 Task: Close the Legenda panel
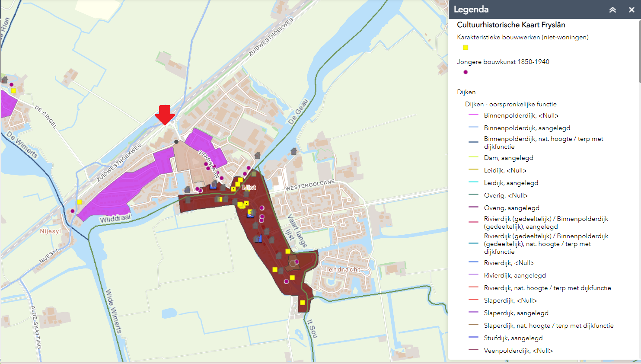coord(631,10)
